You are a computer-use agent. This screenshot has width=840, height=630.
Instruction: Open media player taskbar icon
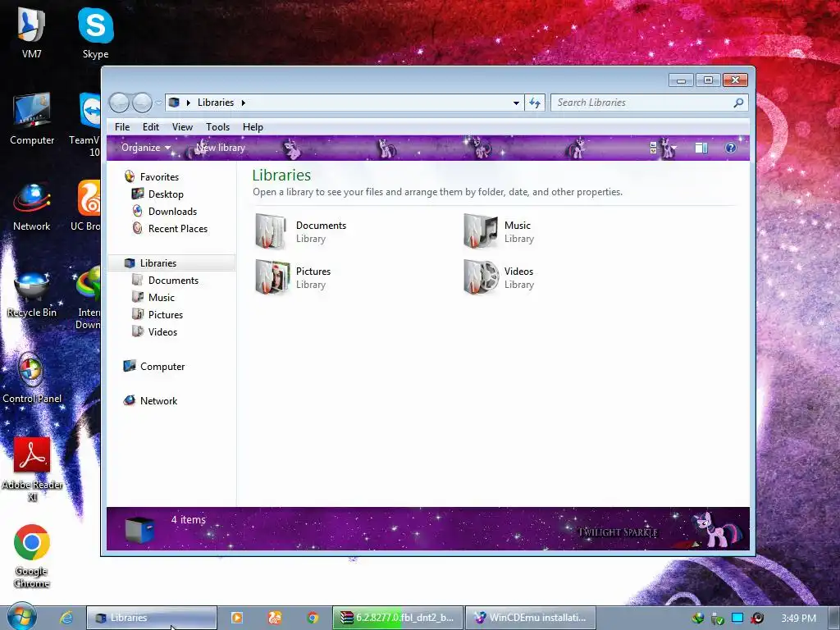click(x=236, y=618)
